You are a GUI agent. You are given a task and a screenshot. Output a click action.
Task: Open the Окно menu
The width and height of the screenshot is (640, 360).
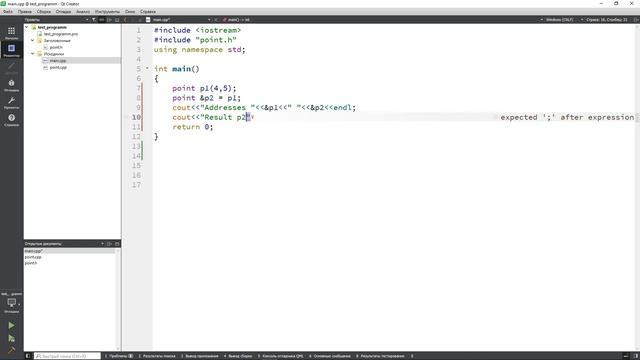tap(130, 12)
